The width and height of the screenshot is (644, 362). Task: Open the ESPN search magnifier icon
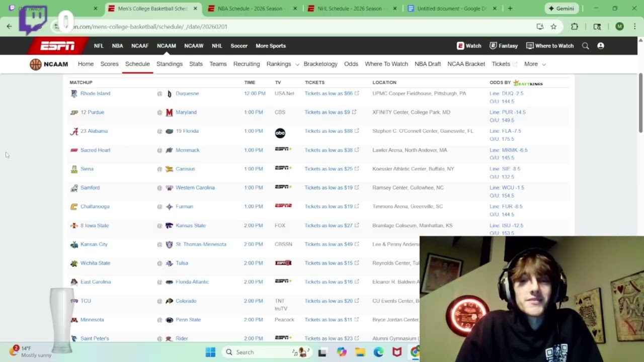585,46
